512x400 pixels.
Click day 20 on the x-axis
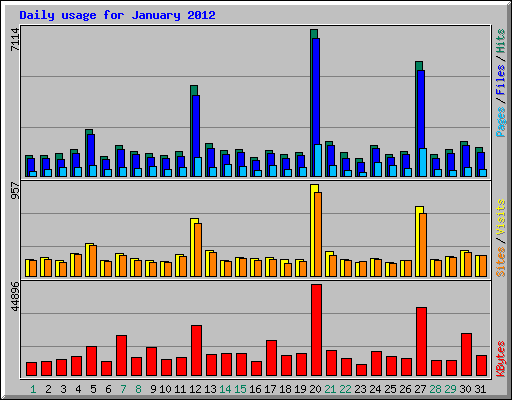(x=315, y=389)
